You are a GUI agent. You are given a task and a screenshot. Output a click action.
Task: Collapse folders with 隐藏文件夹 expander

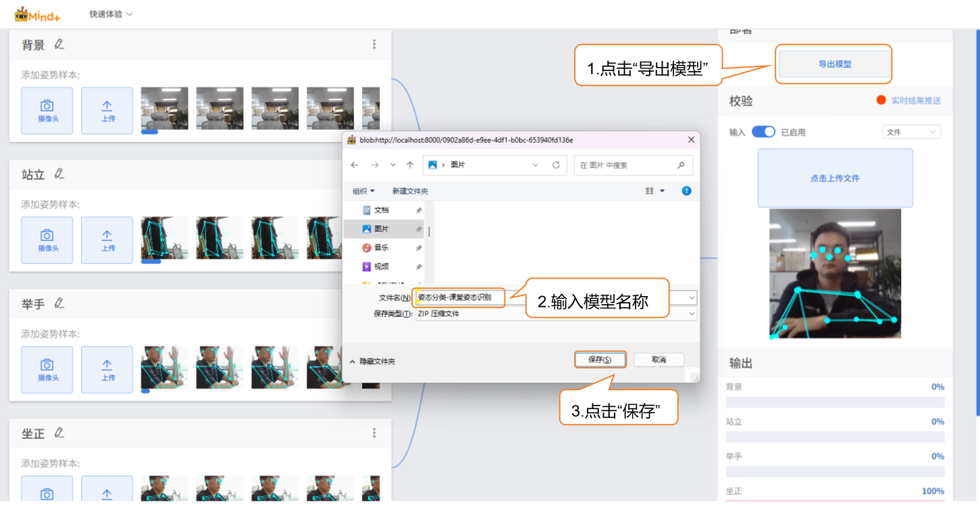coord(372,362)
